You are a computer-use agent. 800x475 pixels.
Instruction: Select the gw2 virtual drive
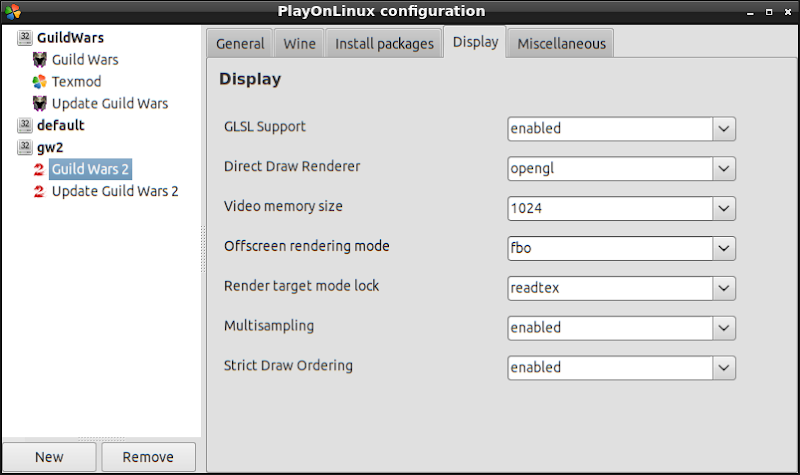point(50,147)
